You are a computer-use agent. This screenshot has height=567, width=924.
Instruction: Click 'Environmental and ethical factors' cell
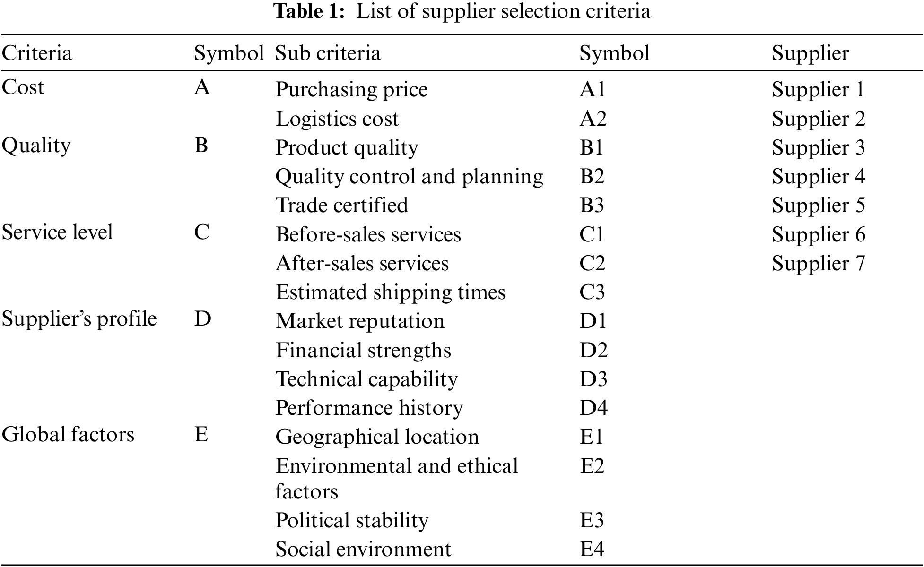396,478
